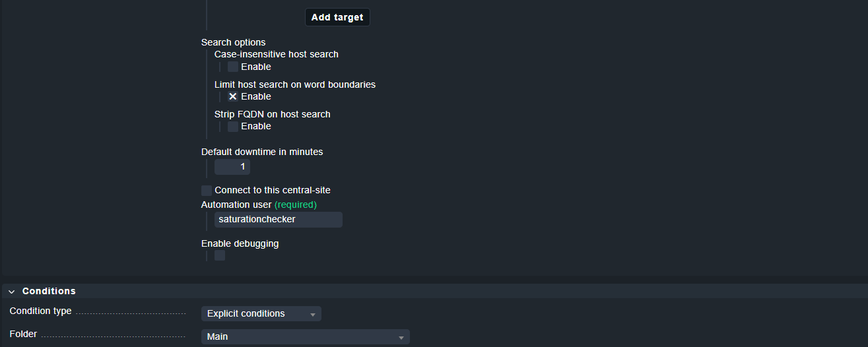Tick the Strip FQDN on host search checkbox
Viewport: 868px width, 347px height.
tap(233, 126)
